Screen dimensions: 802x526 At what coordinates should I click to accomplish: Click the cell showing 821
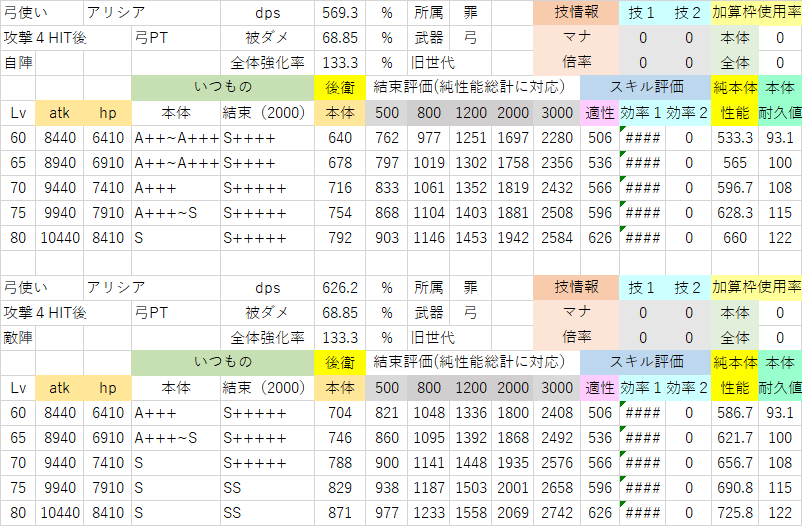pos(387,413)
